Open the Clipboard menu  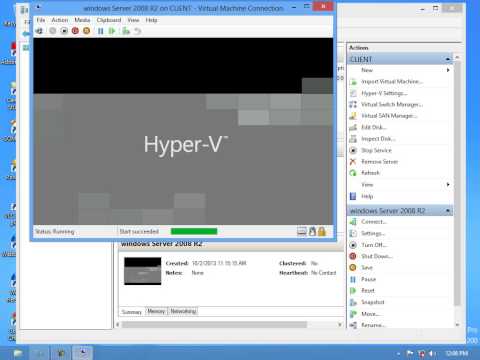[109, 20]
